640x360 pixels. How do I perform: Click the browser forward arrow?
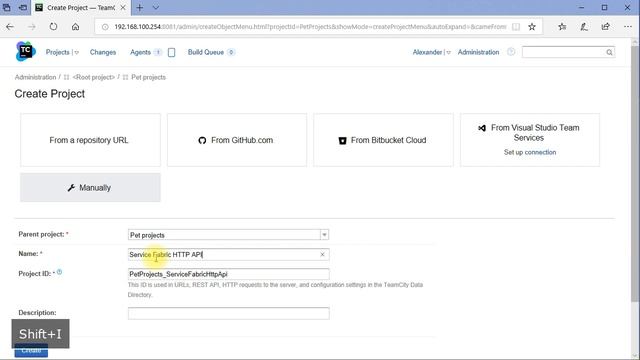[x=31, y=27]
